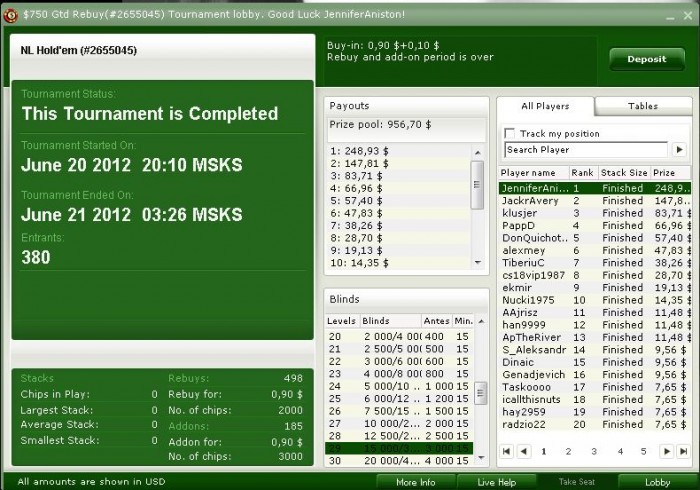Click the Search Player input field
This screenshot has width=700, height=490.
(586, 149)
